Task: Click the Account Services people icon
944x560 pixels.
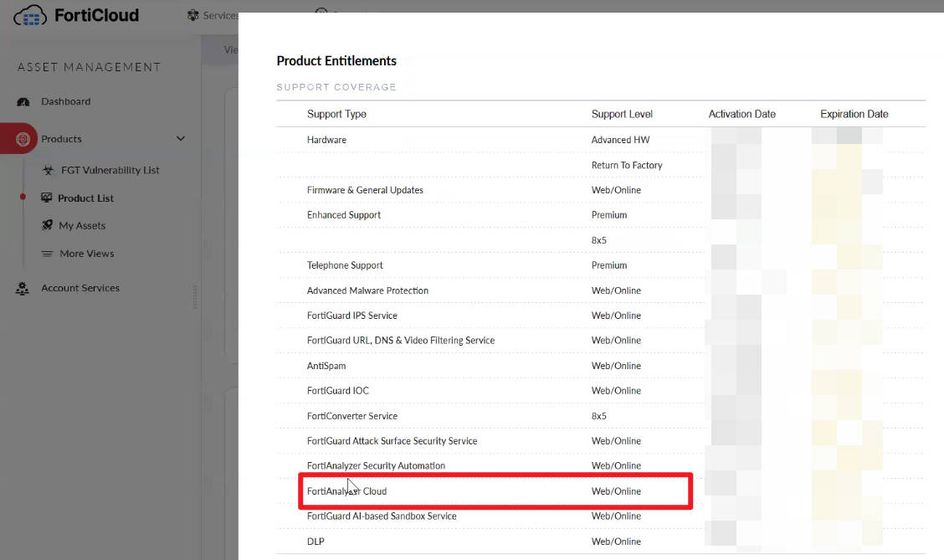Action: (x=23, y=288)
